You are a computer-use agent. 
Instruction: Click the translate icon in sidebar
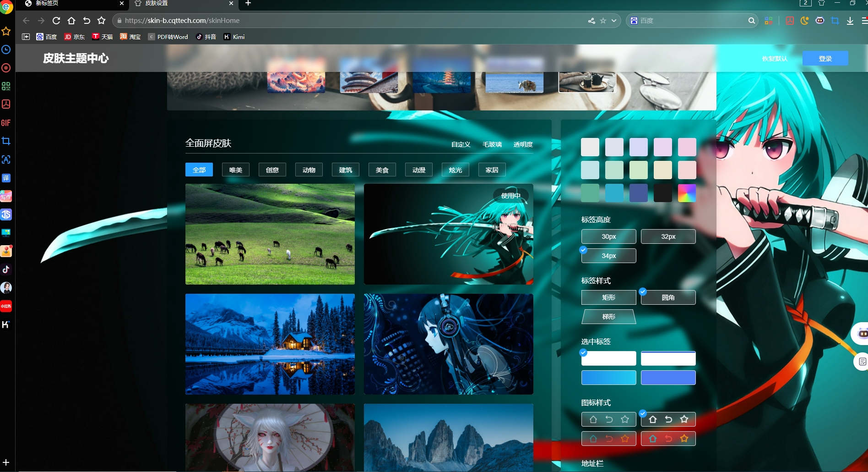[6, 178]
